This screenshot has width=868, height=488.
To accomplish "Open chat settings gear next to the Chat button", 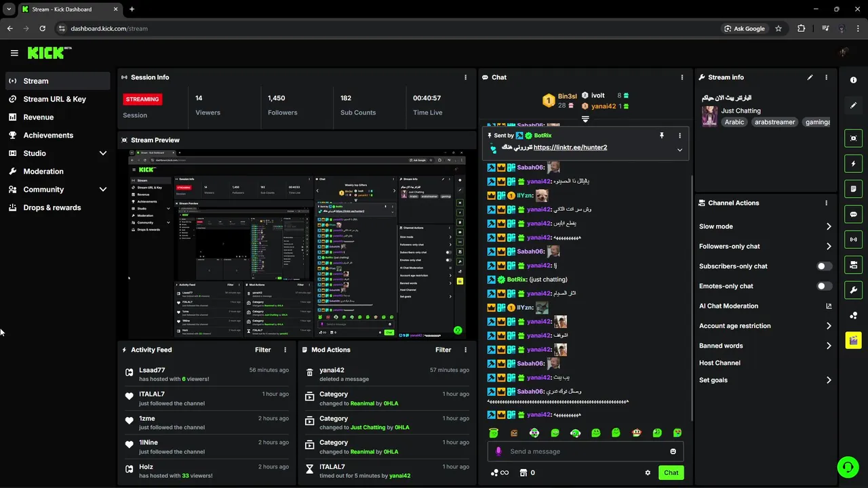I will (x=648, y=473).
